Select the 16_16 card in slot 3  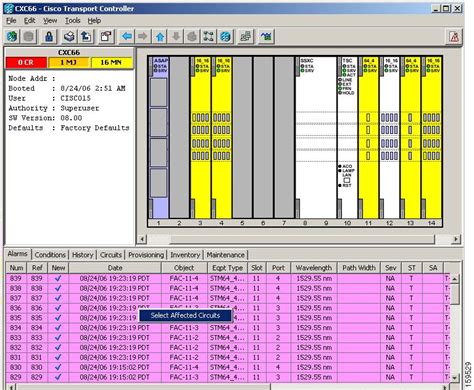tap(201, 138)
